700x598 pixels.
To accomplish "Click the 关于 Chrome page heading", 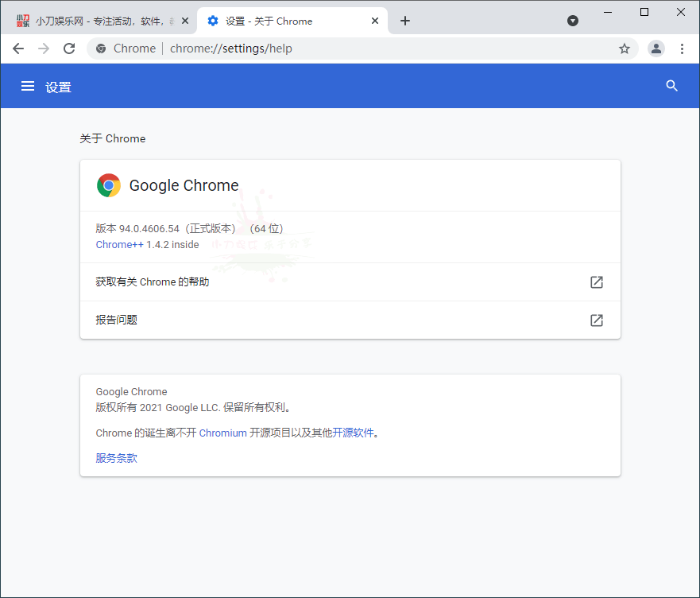I will [x=113, y=138].
